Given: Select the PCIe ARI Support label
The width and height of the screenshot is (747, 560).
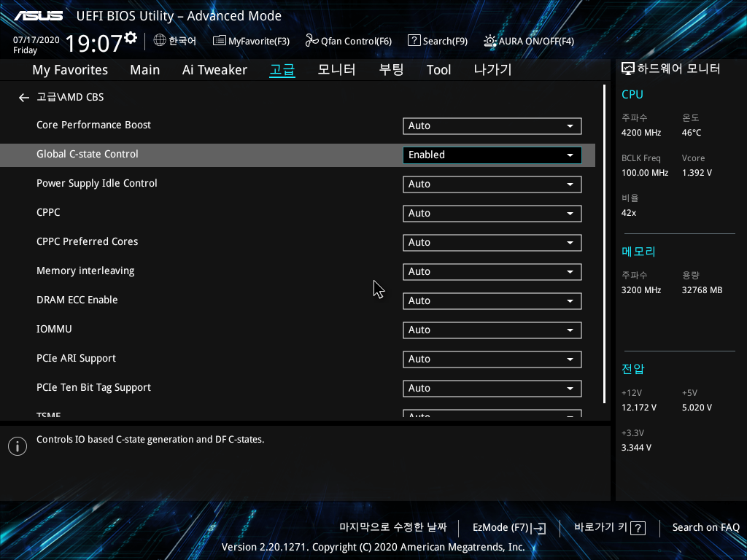Looking at the screenshot, I should tap(76, 359).
